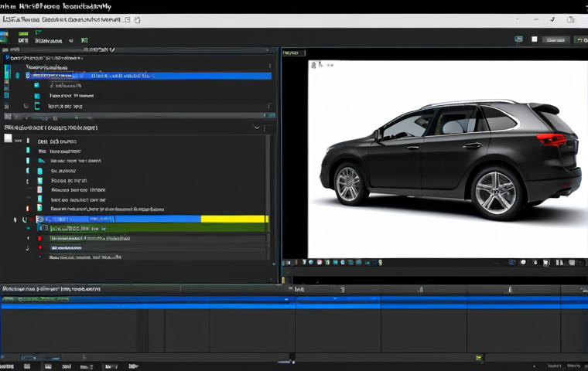Click the yellow segment at the blue row's end
Image resolution: width=588 pixels, height=371 pixels.
(x=234, y=219)
